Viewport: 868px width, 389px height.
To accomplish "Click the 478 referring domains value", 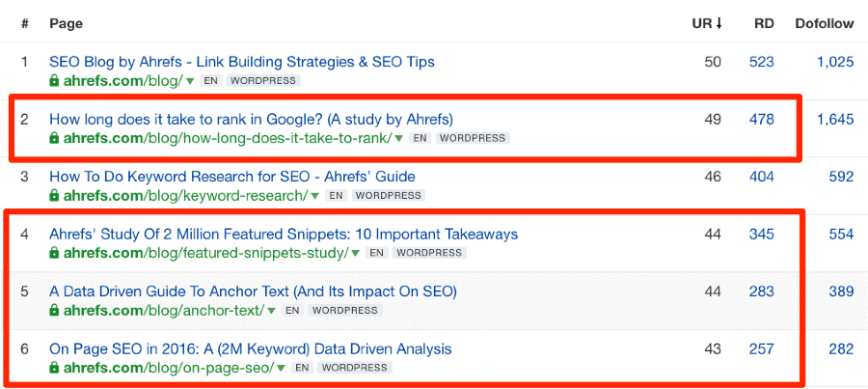I will (x=762, y=119).
